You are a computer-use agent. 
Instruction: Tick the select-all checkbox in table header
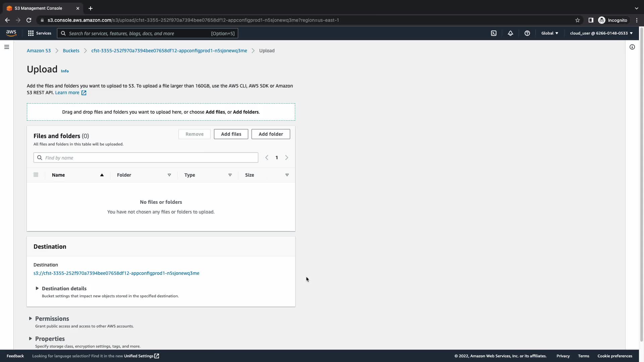pos(36,175)
